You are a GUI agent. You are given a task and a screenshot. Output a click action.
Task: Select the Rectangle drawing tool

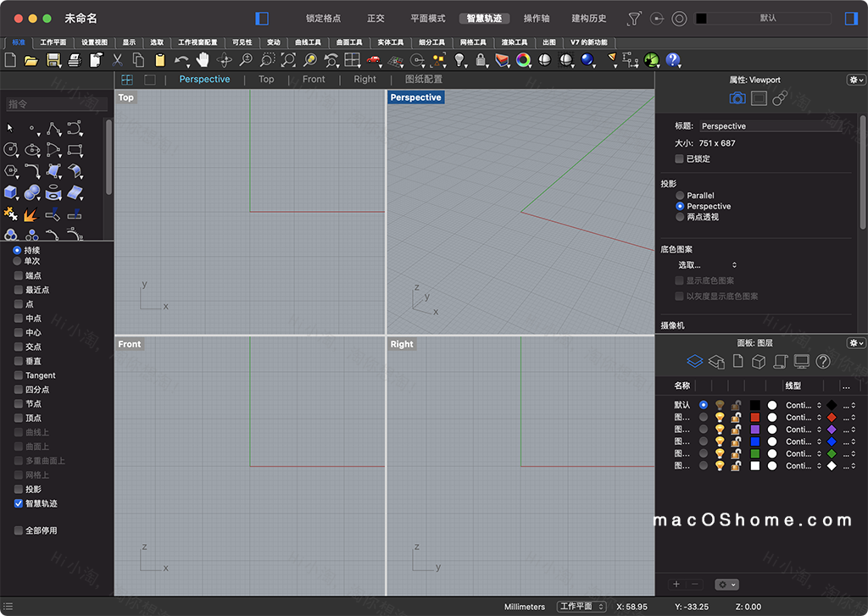click(x=75, y=150)
